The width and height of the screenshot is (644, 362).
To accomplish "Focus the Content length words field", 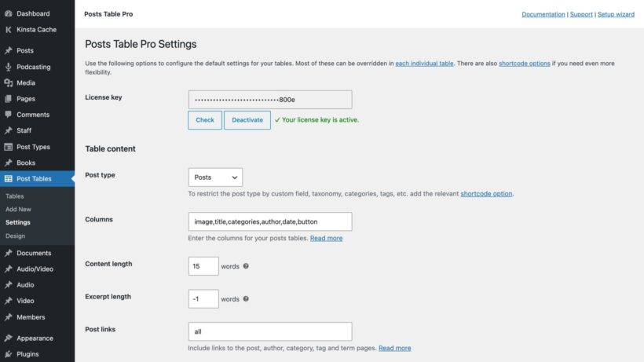I will [x=203, y=266].
